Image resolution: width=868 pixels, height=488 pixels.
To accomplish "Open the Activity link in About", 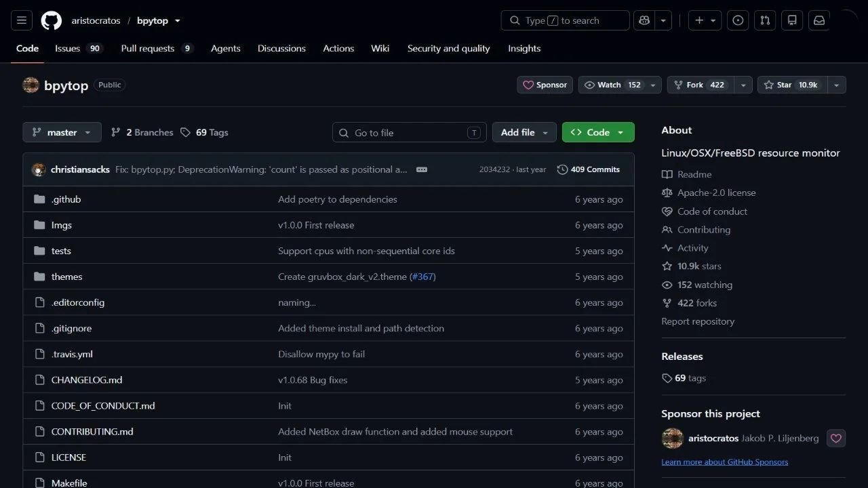I will (685, 248).
